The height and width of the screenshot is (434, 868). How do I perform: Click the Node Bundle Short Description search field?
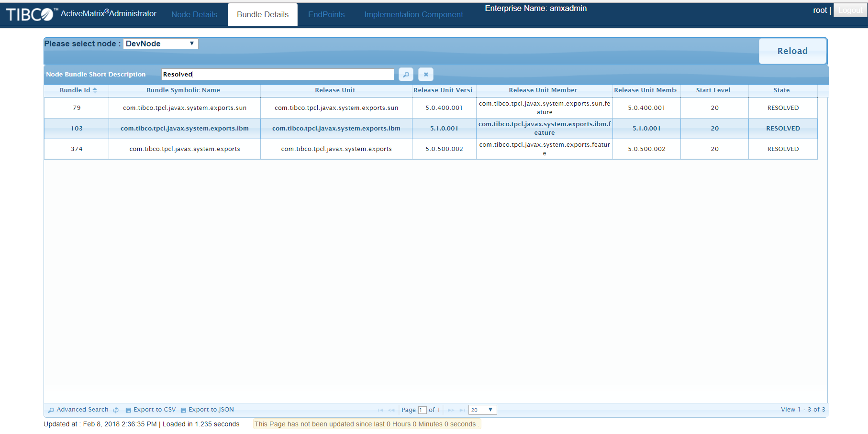click(278, 75)
